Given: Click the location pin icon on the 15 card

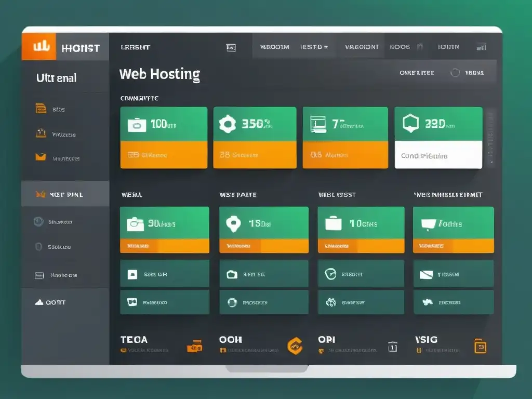Looking at the screenshot, I should pyautogui.click(x=233, y=223).
